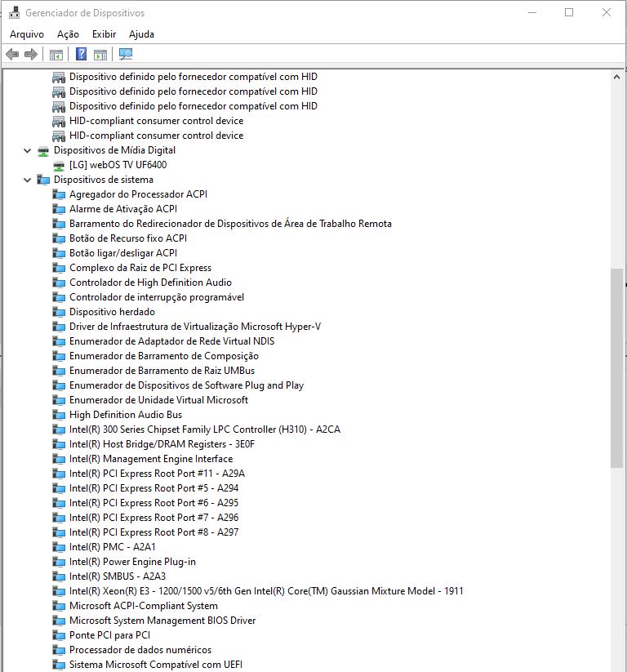Select Intel(R) PCI Express Root Port #11
This screenshot has height=672, width=627.
(157, 474)
